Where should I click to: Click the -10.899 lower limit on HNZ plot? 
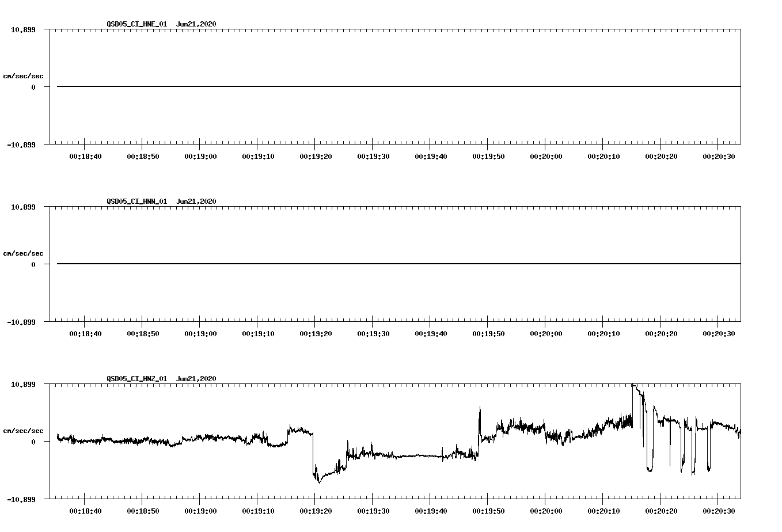(x=21, y=500)
